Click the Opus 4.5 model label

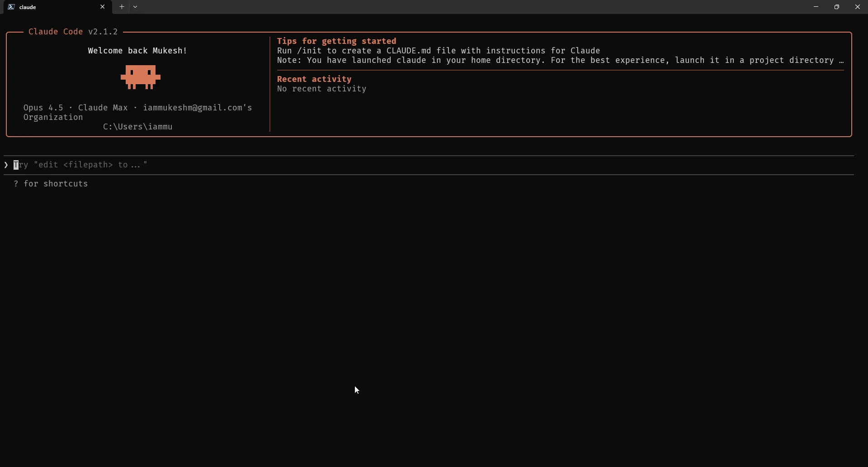43,108
